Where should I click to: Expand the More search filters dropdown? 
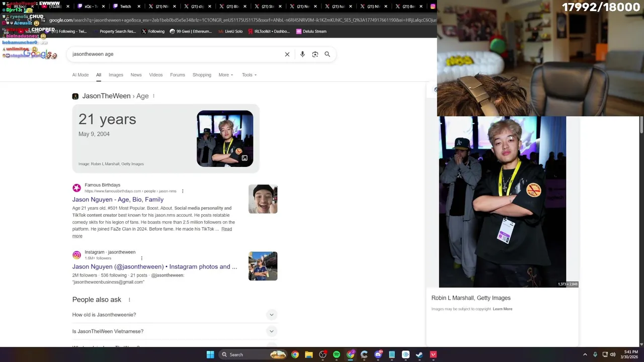click(226, 75)
